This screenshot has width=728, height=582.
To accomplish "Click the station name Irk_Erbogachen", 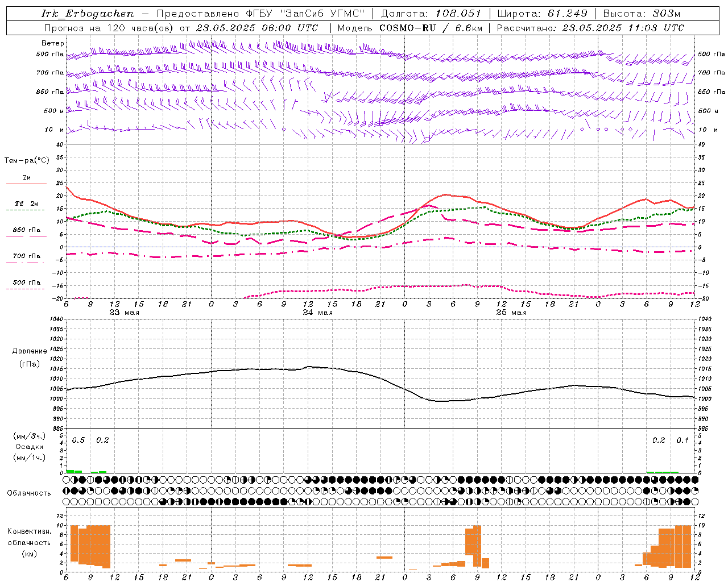I will pyautogui.click(x=88, y=14).
